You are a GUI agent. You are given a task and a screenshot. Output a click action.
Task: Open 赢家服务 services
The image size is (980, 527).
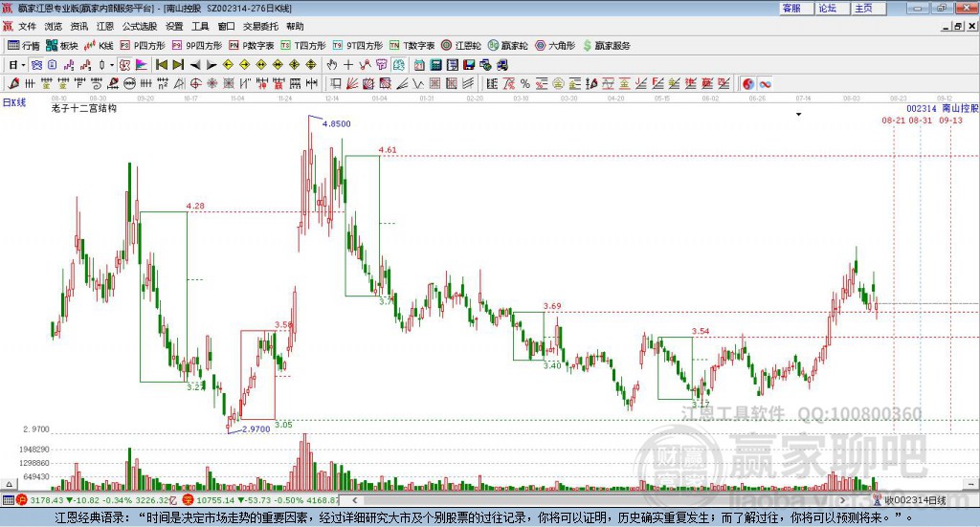pos(606,46)
